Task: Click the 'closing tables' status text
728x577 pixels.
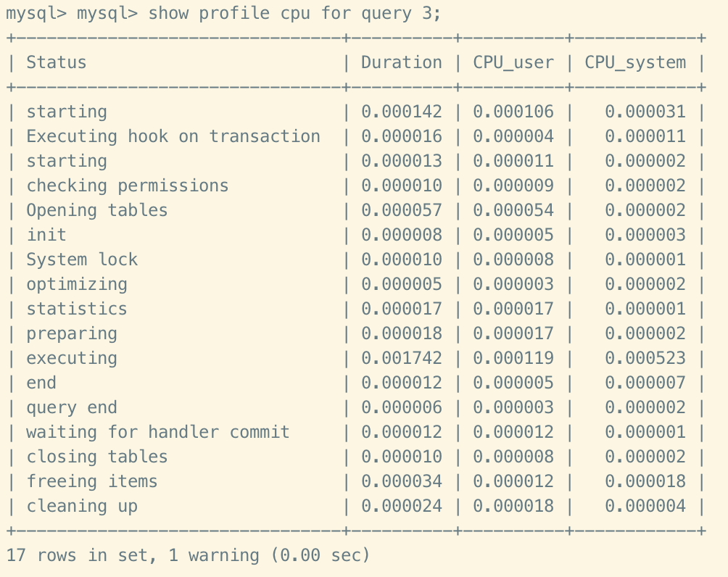Action: pyautogui.click(x=97, y=457)
